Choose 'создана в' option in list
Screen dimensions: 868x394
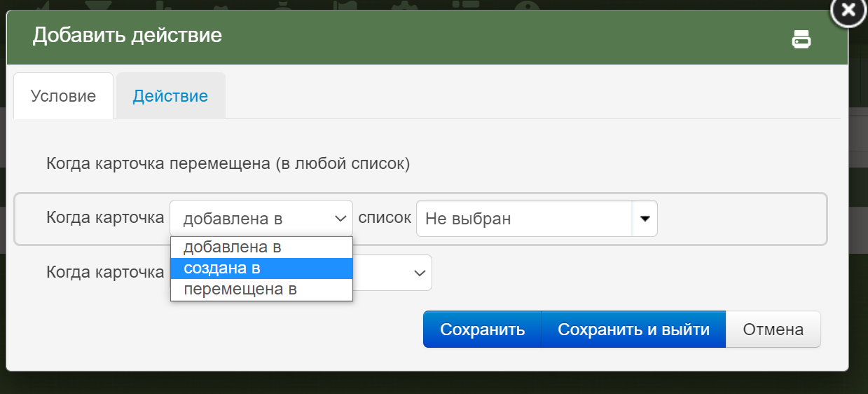click(261, 268)
